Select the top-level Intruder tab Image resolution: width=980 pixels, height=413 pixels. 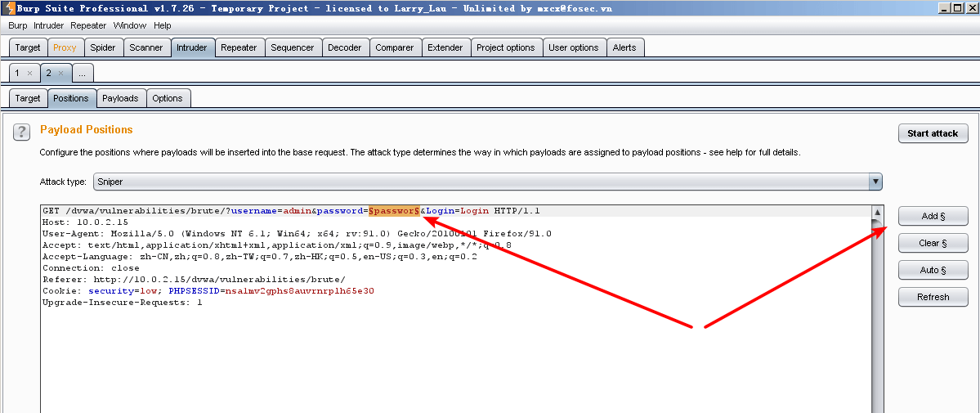[192, 47]
